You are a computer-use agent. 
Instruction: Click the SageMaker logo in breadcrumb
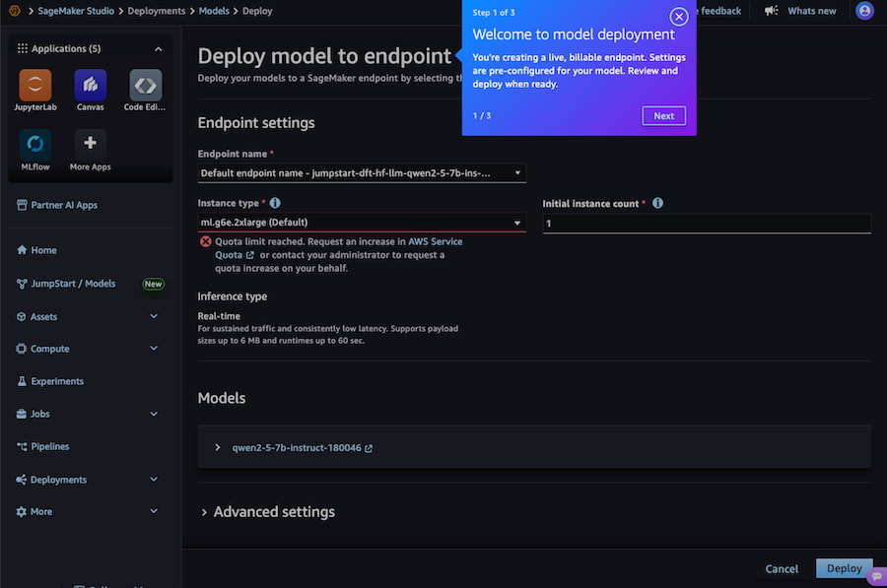point(15,11)
